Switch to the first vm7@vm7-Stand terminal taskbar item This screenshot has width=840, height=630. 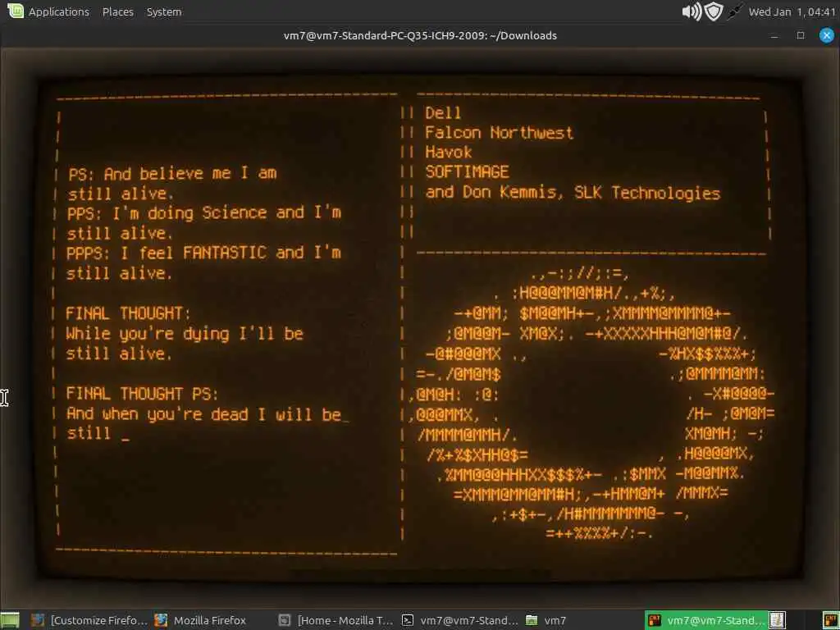pos(460,620)
